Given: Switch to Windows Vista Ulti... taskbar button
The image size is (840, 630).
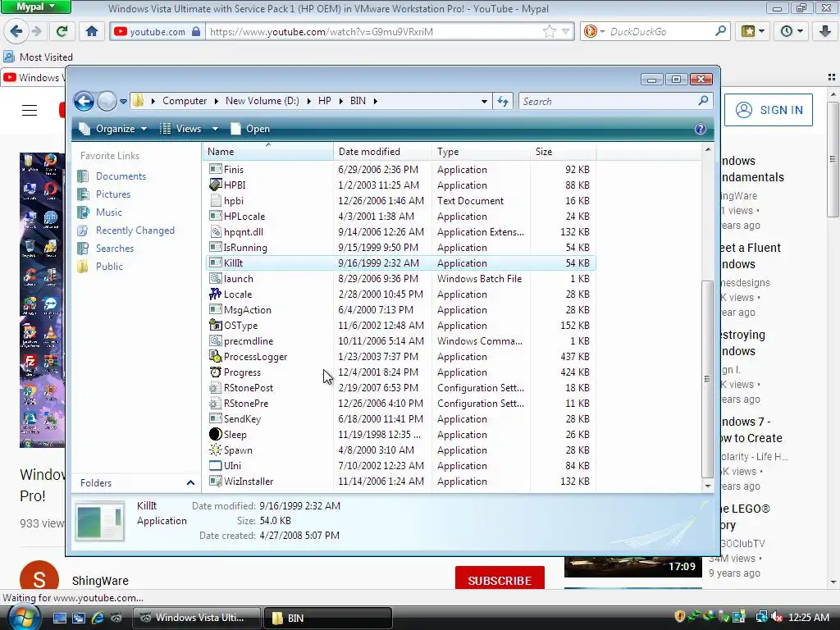Looking at the screenshot, I should coord(197,618).
